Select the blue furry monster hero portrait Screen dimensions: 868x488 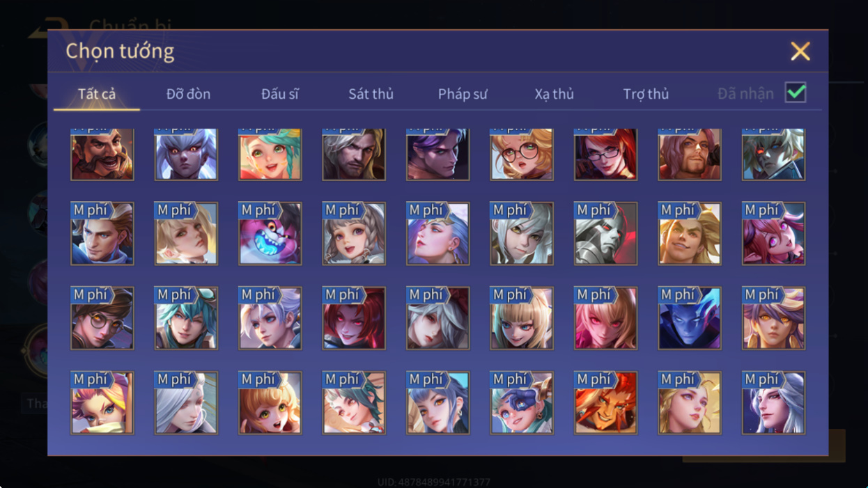[270, 234]
